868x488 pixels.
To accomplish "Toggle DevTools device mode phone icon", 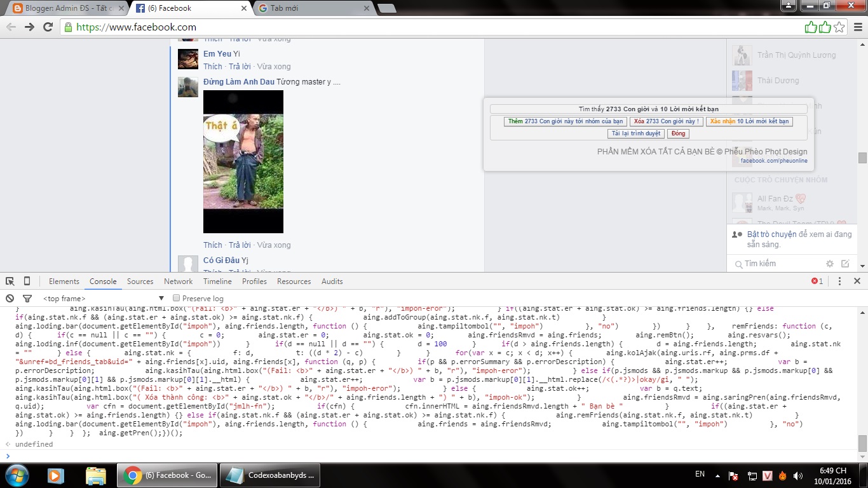I will [27, 281].
